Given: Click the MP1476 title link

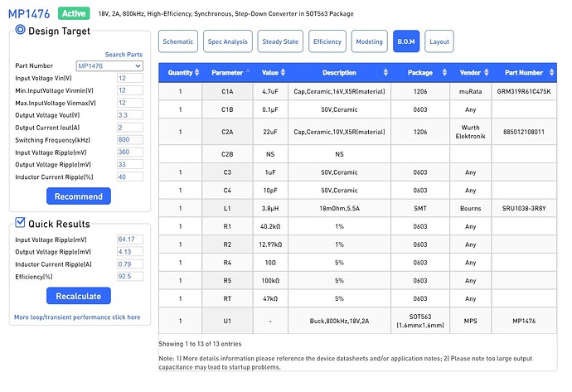Looking at the screenshot, I should pos(29,14).
